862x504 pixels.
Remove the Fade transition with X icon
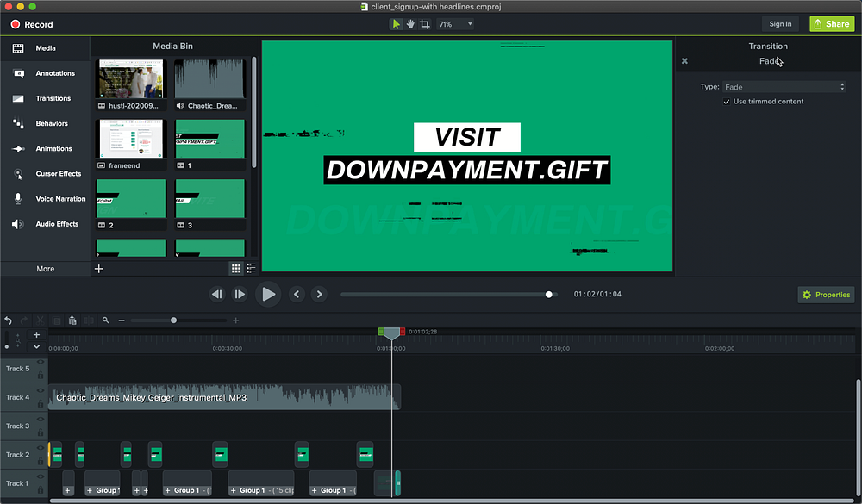click(684, 61)
